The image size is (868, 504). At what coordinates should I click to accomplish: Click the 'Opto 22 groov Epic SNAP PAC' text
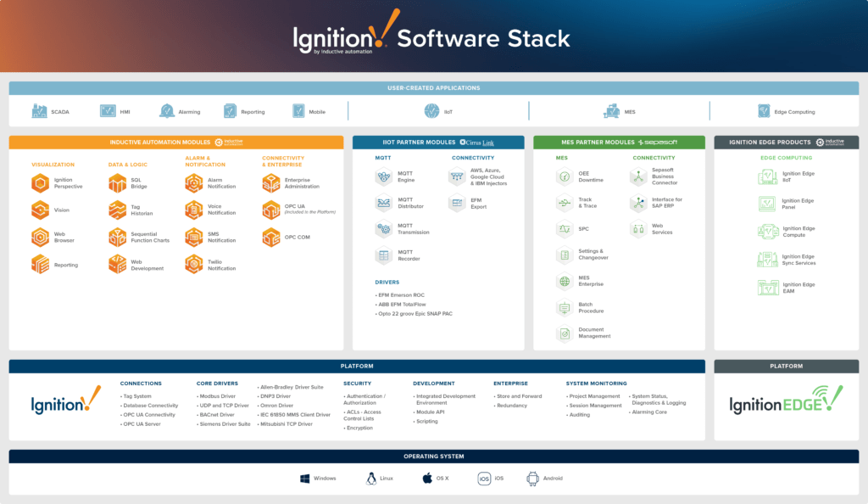pos(415,313)
